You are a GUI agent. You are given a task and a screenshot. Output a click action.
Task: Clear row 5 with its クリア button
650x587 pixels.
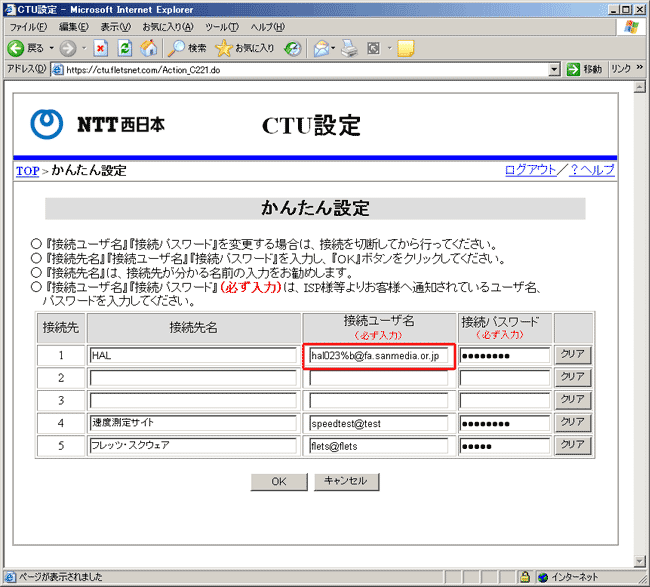(573, 446)
